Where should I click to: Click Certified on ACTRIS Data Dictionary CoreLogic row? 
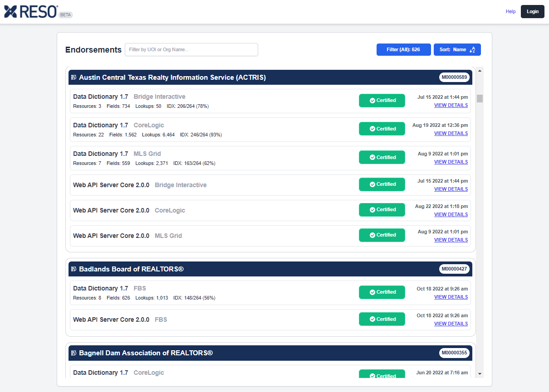click(382, 129)
